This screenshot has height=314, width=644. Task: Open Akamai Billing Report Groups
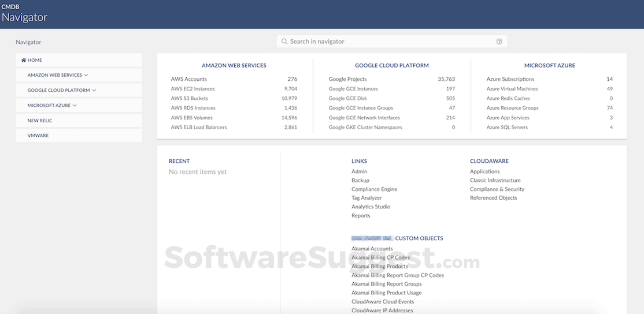pos(387,284)
